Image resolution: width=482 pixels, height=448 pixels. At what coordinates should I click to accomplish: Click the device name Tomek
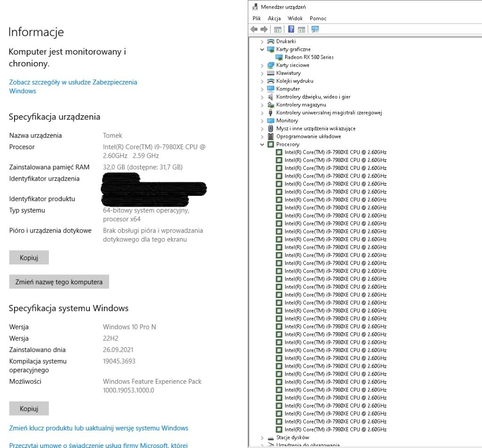click(112, 136)
